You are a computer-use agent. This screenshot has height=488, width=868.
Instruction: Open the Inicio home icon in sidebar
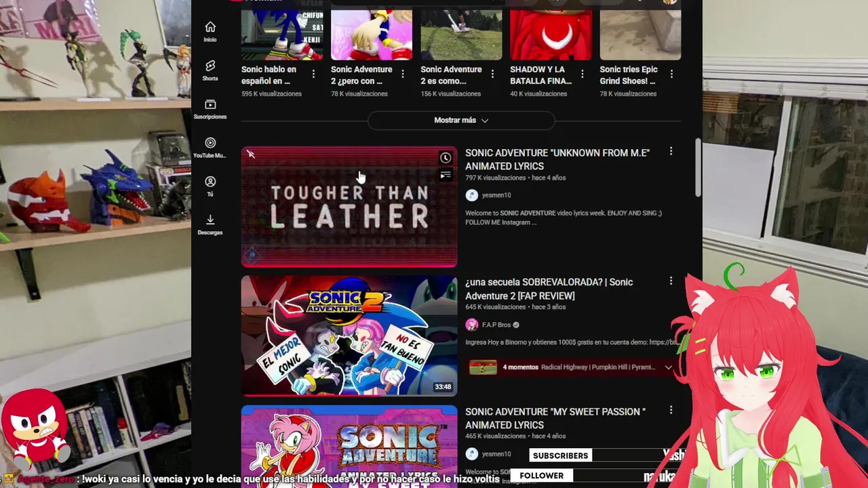click(x=210, y=27)
